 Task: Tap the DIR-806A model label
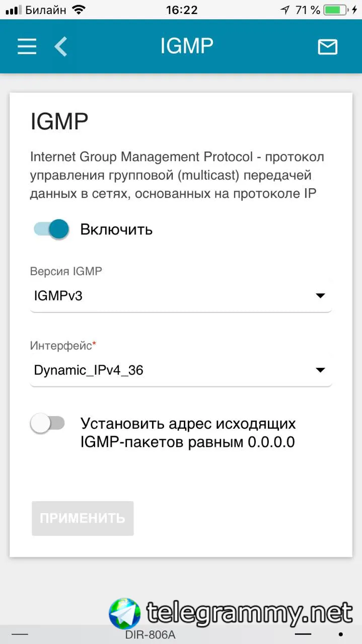(x=151, y=635)
